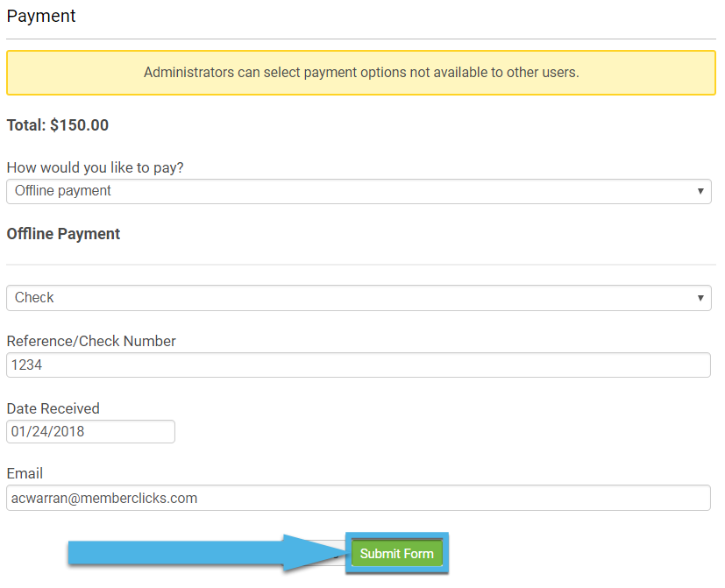The height and width of the screenshot is (588, 725).
Task: Focus the Reference/Check Number field containing 1234
Action: pyautogui.click(x=359, y=365)
